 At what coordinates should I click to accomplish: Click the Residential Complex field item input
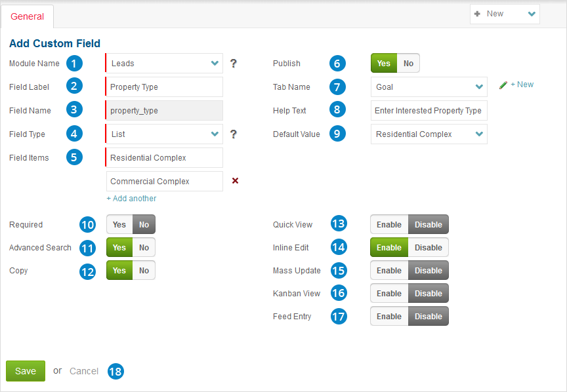[164, 157]
